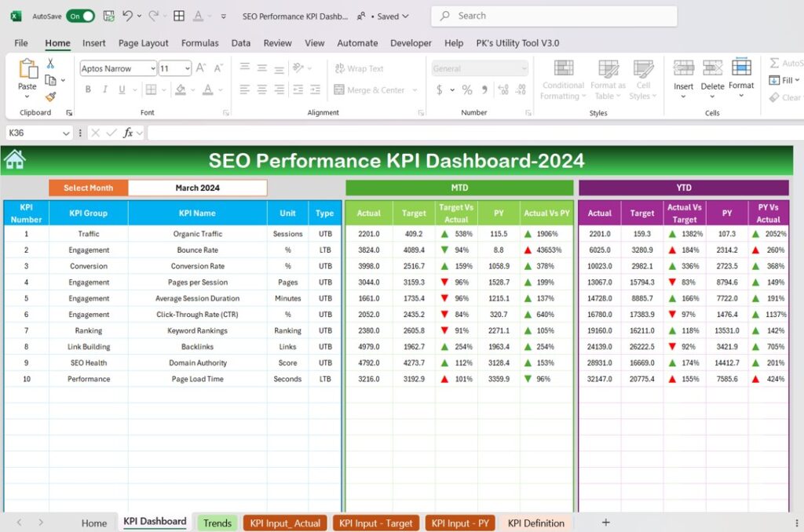The height and width of the screenshot is (532, 804).
Task: Click the Increase Indent icon
Action: pos(316,89)
